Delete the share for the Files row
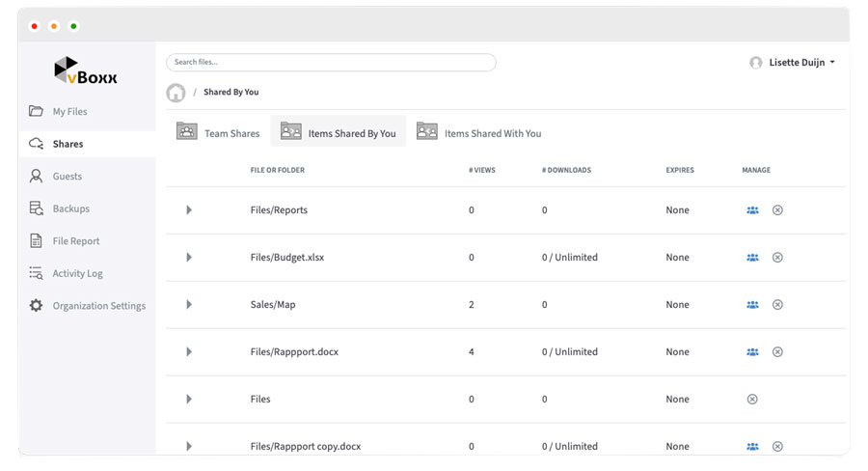The image size is (868, 471). coord(752,400)
